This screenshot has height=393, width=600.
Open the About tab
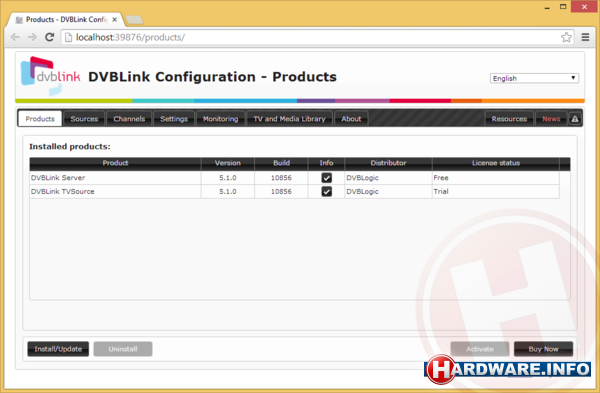click(351, 119)
